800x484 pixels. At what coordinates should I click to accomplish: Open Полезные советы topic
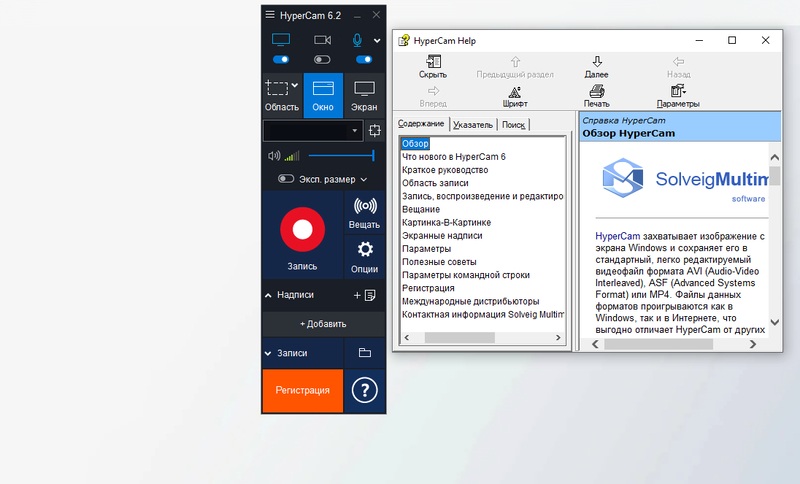tap(439, 262)
